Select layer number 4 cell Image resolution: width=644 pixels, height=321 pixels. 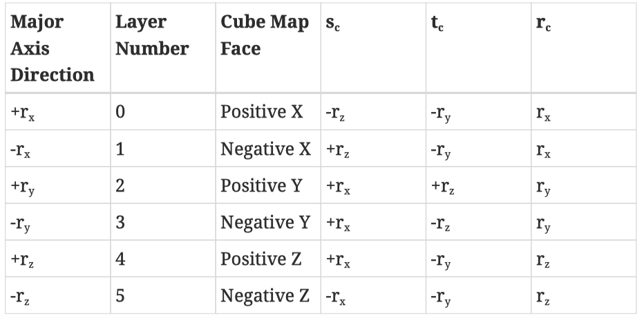(120, 259)
